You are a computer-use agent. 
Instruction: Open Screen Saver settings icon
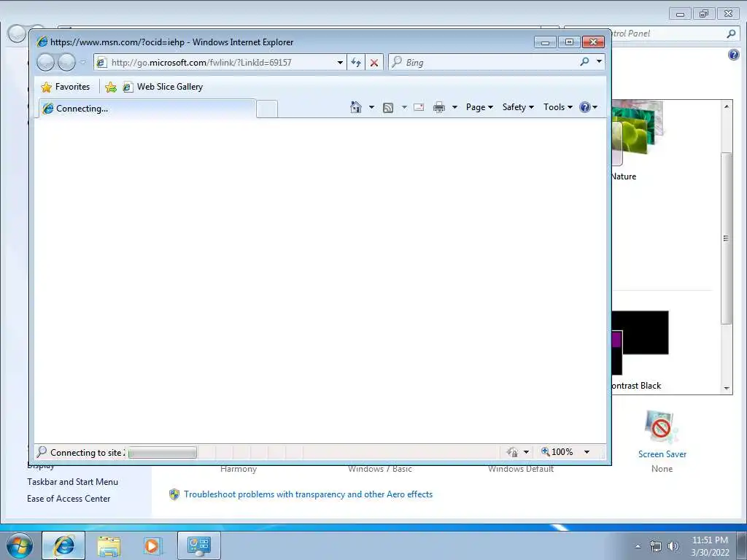662,427
